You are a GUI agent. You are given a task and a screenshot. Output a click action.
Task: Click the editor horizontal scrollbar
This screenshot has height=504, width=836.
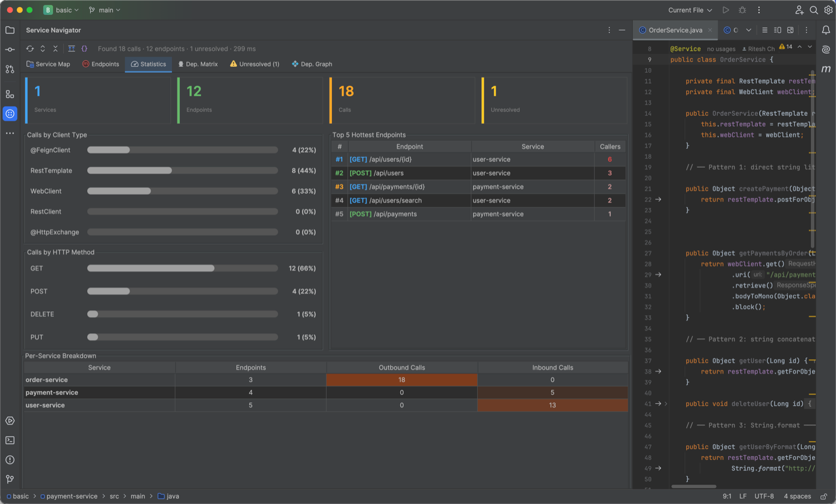tap(693, 487)
